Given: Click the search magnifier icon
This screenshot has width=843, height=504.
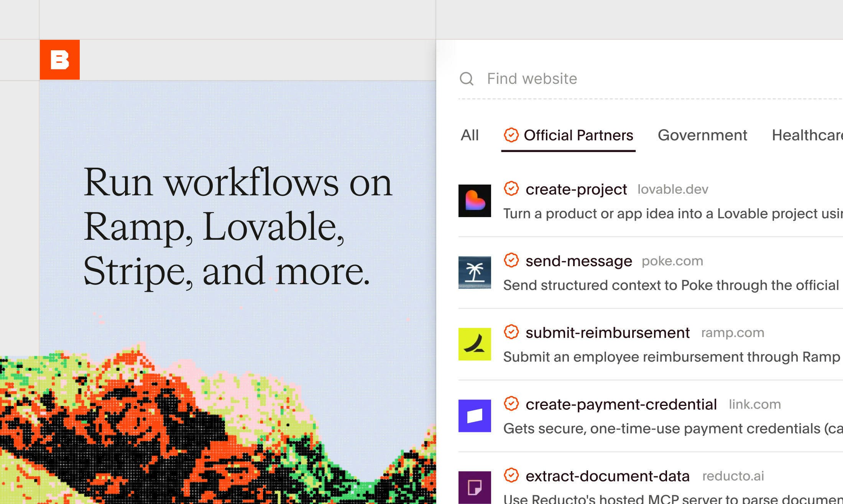Looking at the screenshot, I should 467,79.
